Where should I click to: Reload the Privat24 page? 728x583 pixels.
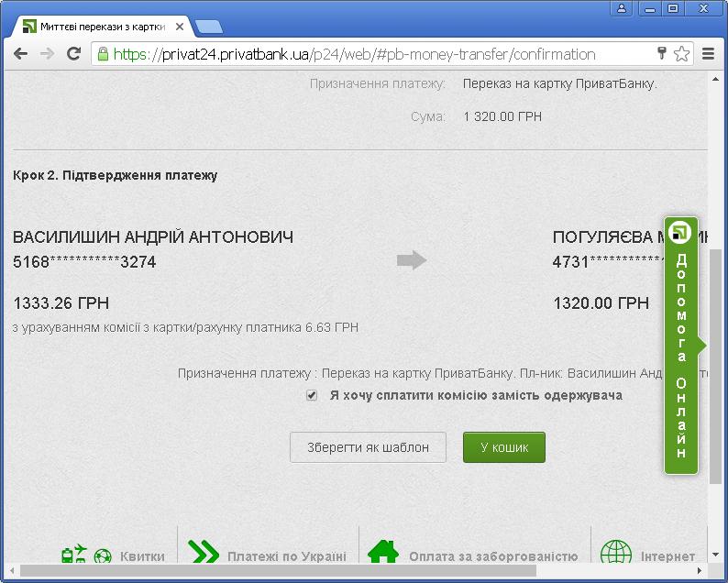73,54
